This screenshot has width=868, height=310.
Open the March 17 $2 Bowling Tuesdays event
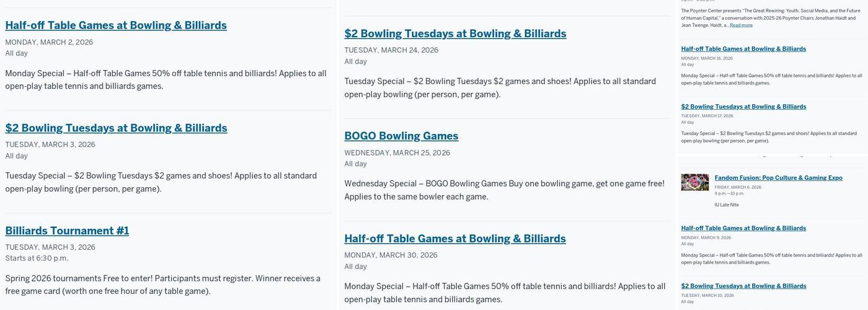pyautogui.click(x=743, y=107)
